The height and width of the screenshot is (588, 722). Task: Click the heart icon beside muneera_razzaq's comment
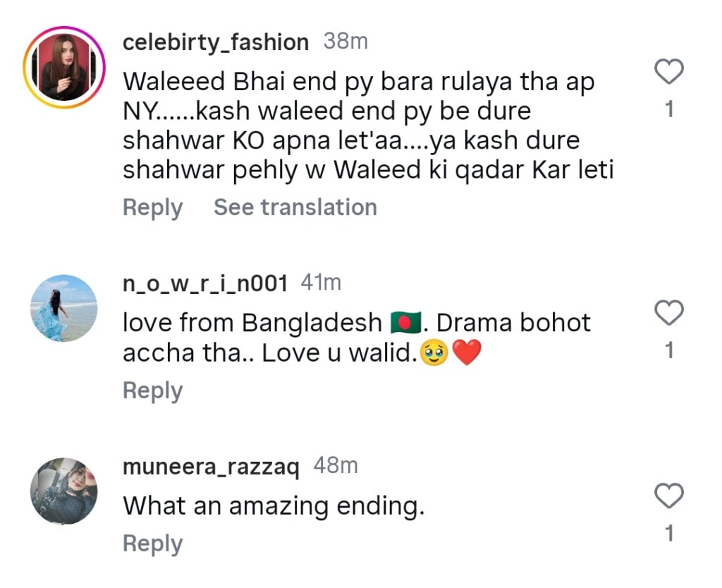[668, 496]
